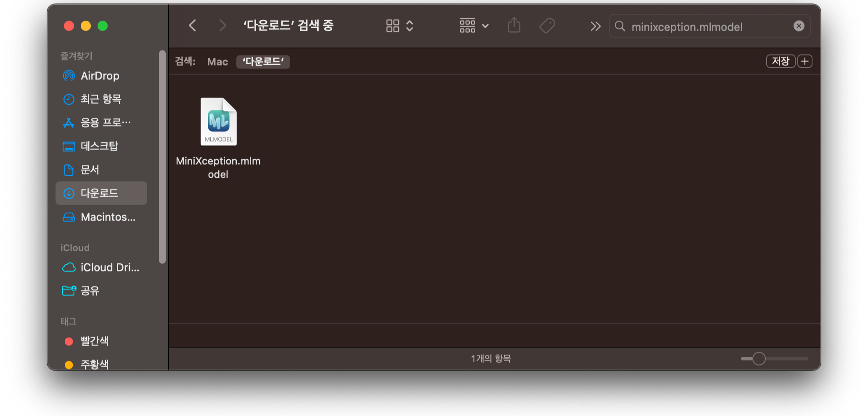Open the view mode up-down selector
Image resolution: width=868 pixels, height=416 pixels.
click(x=410, y=26)
